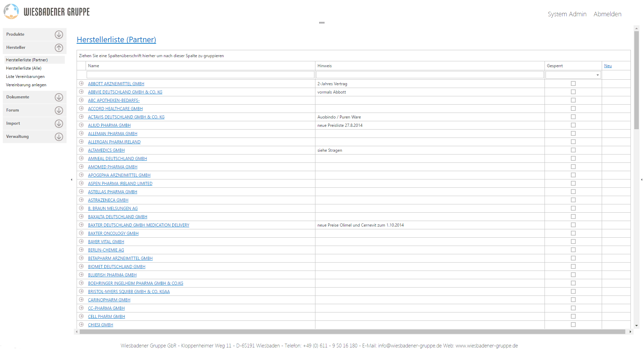The width and height of the screenshot is (644, 353).
Task: Open Herstellerliste (Alle) menu item
Action: click(x=24, y=68)
